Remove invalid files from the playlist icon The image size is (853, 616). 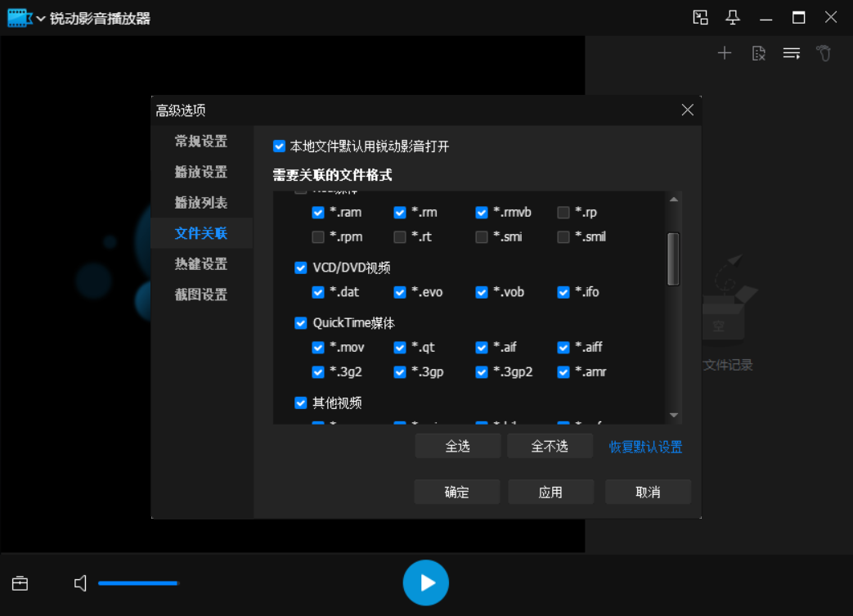pyautogui.click(x=758, y=53)
